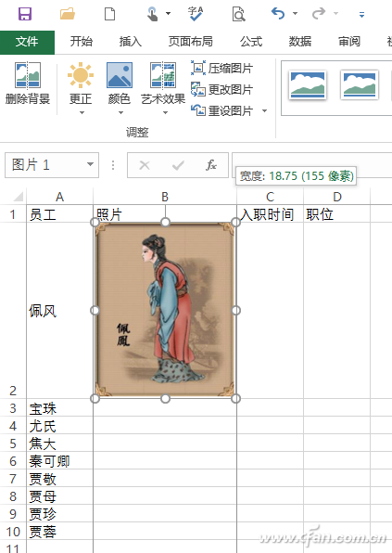The height and width of the screenshot is (553, 392).
Task: Select the first picture style thumbnail
Action: [308, 84]
